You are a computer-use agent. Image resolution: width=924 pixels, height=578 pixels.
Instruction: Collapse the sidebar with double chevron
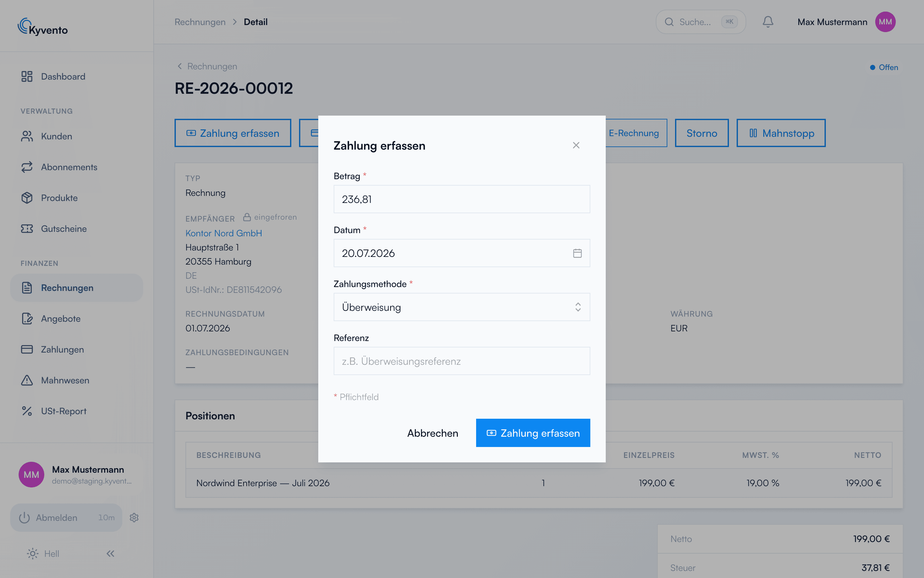(x=110, y=554)
